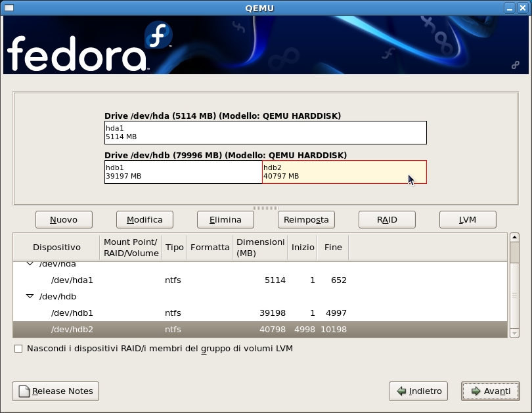Open the RAID configuration button
Screen dimensions: 532x413
point(387,220)
